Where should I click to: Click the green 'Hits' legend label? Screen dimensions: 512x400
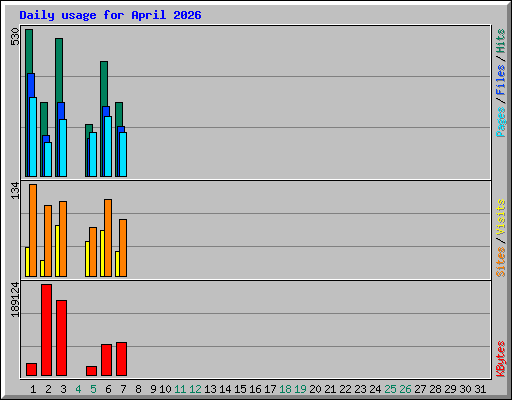click(x=500, y=41)
